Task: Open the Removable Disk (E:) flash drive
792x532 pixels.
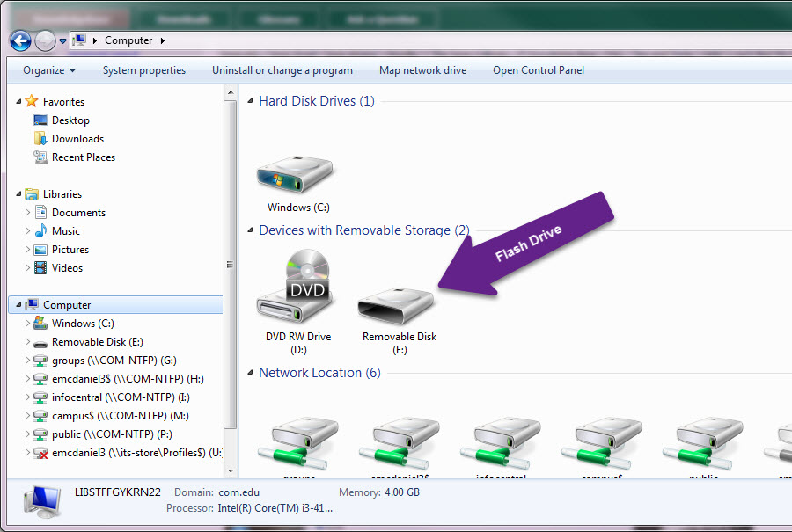Action: click(396, 303)
